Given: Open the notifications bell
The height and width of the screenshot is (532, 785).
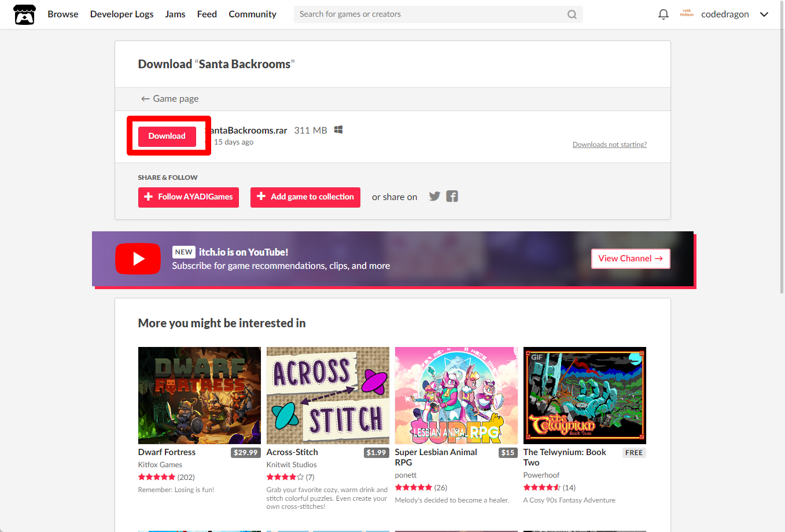Looking at the screenshot, I should [664, 14].
